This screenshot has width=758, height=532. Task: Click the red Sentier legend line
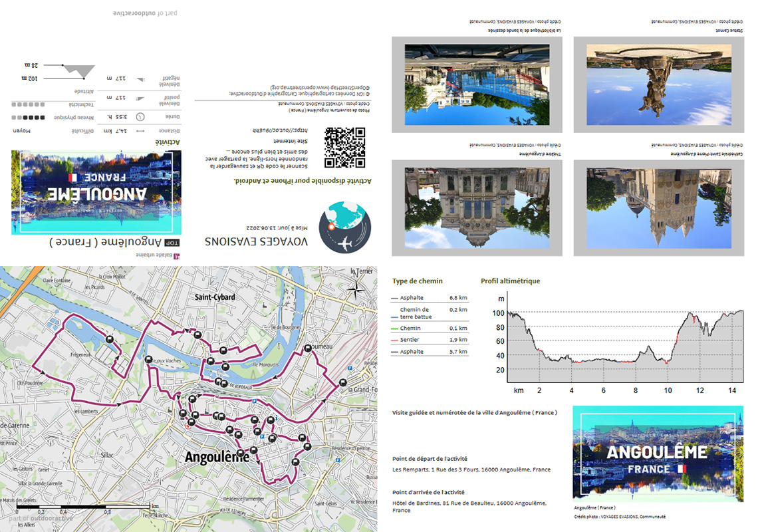(x=394, y=340)
